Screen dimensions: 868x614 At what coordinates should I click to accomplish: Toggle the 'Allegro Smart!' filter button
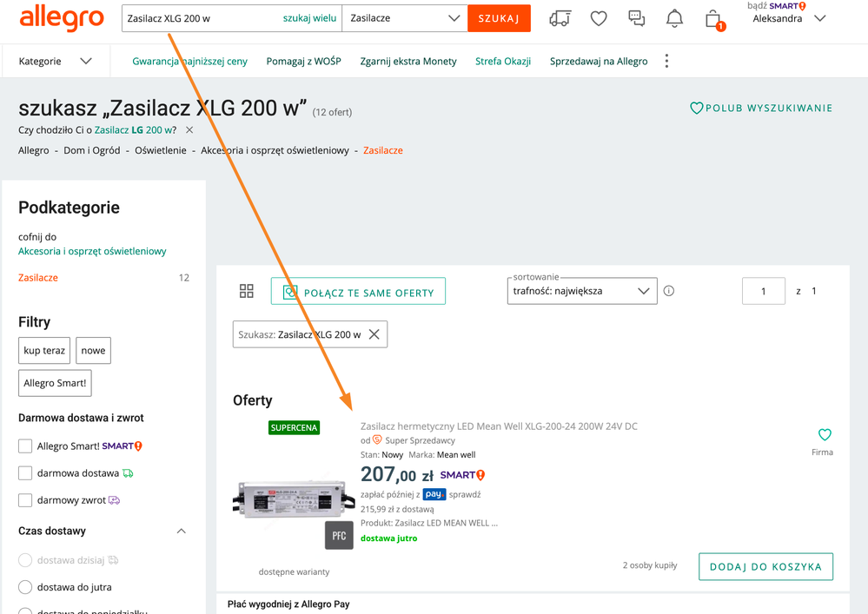pos(55,383)
